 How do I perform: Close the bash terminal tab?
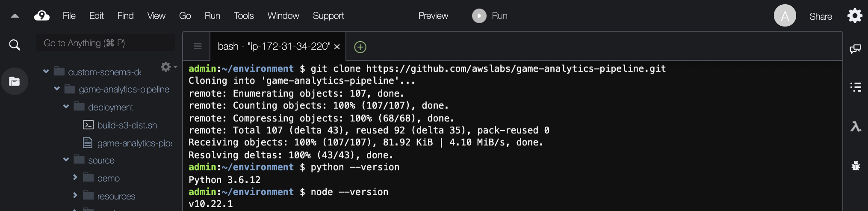tap(337, 47)
